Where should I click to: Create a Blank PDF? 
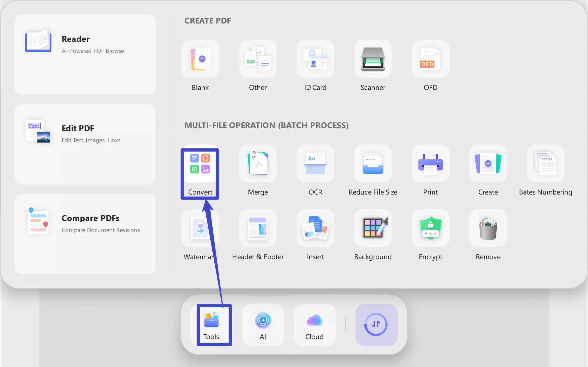(x=200, y=59)
